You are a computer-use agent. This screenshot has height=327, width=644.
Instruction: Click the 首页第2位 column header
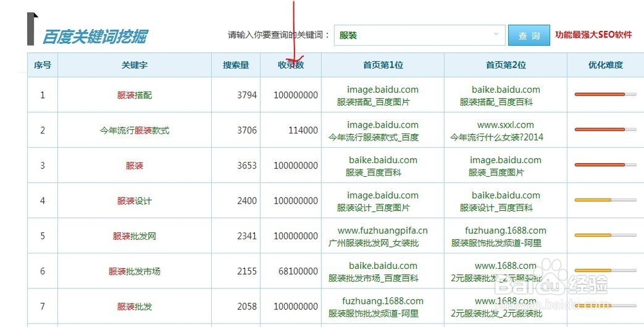(506, 65)
